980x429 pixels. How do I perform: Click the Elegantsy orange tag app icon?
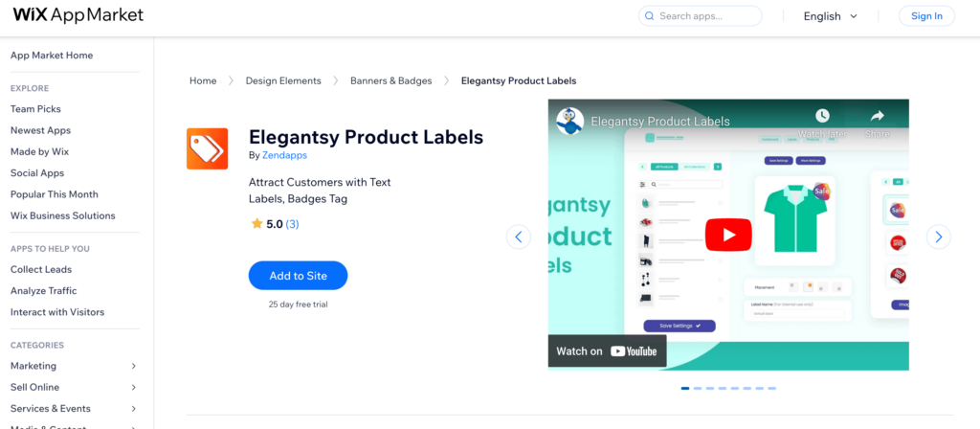[207, 148]
